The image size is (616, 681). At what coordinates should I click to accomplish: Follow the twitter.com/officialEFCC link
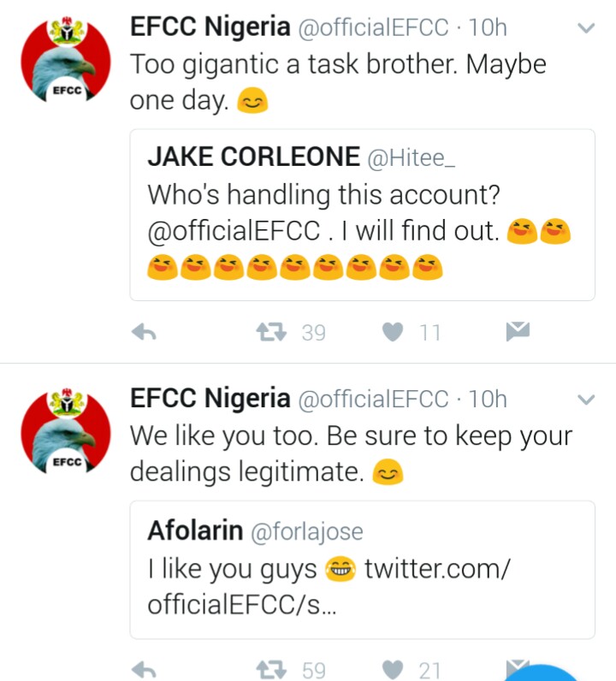[x=436, y=569]
